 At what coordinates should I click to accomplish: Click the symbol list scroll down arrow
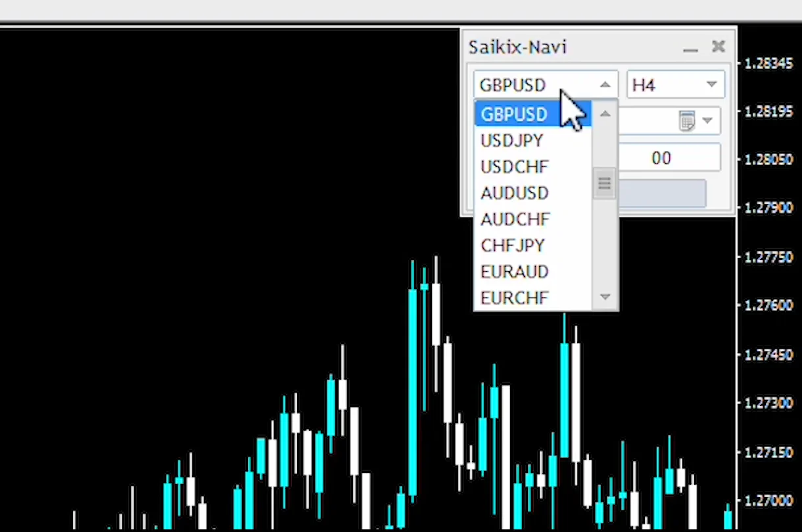tap(605, 297)
